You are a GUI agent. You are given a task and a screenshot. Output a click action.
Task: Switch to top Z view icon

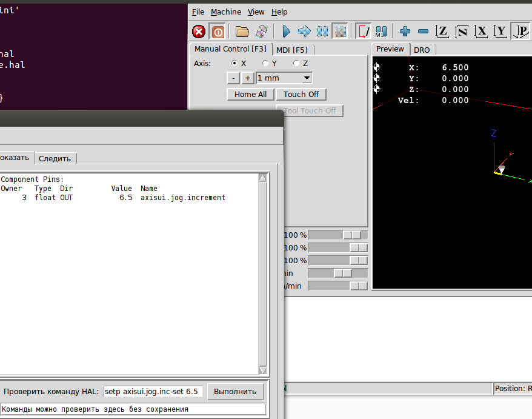(442, 32)
